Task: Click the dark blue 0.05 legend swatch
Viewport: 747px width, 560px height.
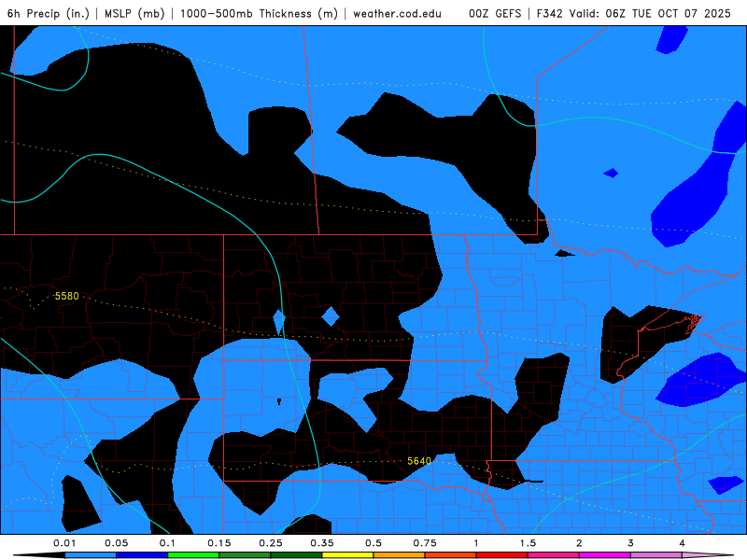Action: click(x=142, y=555)
